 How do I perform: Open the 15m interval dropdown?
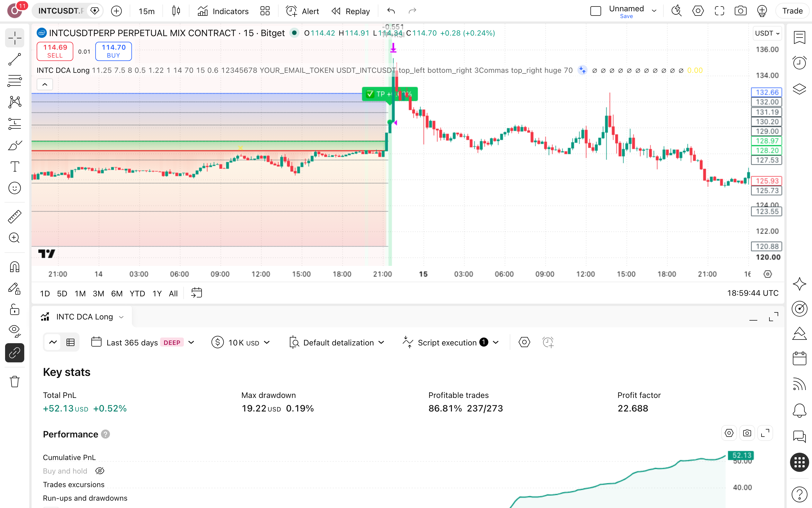147,11
